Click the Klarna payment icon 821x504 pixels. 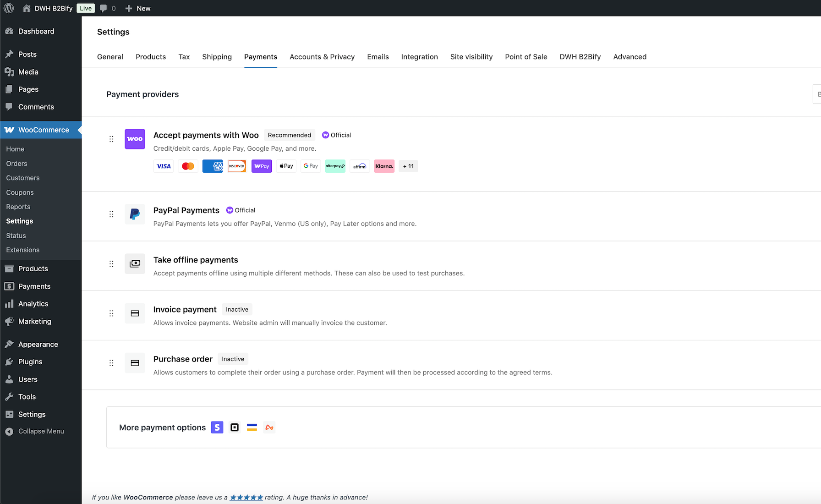click(x=384, y=166)
